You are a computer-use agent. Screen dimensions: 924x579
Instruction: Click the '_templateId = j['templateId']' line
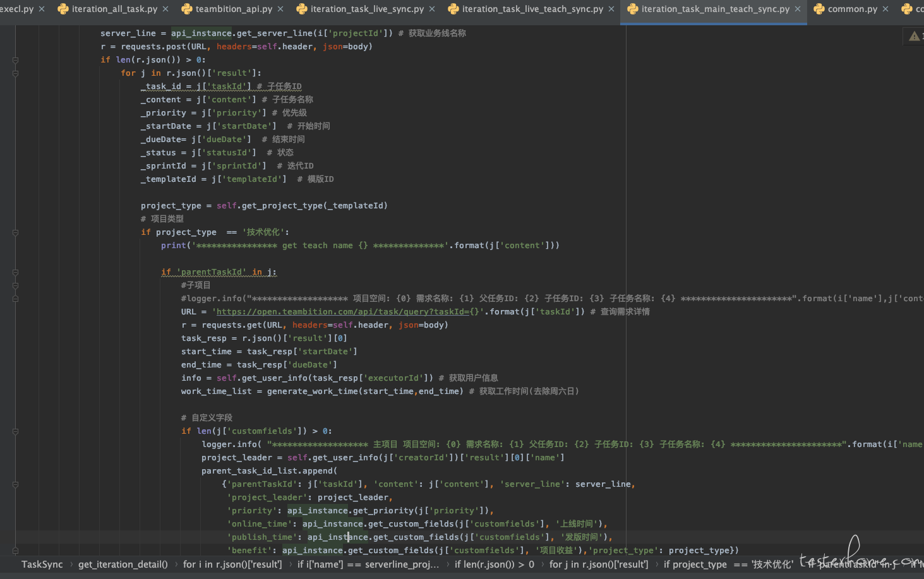(x=237, y=179)
